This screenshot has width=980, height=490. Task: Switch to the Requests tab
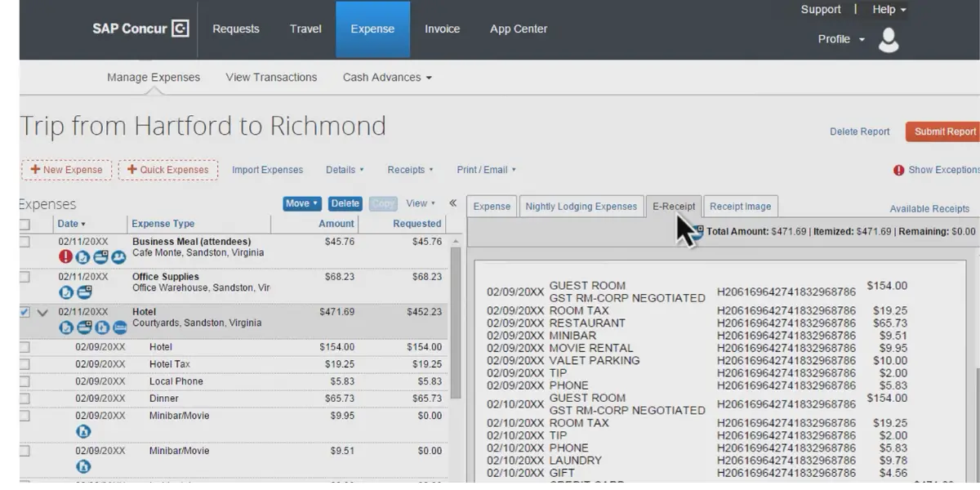click(x=236, y=29)
